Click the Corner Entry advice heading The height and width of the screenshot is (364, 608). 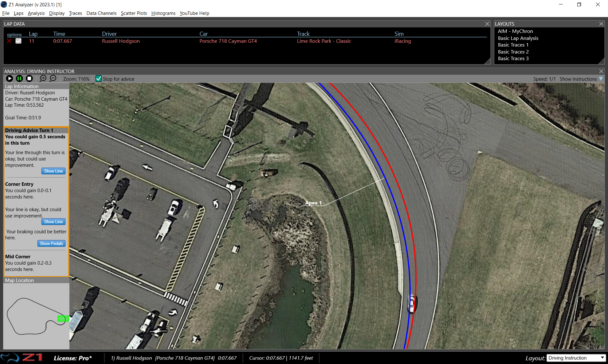[19, 184]
